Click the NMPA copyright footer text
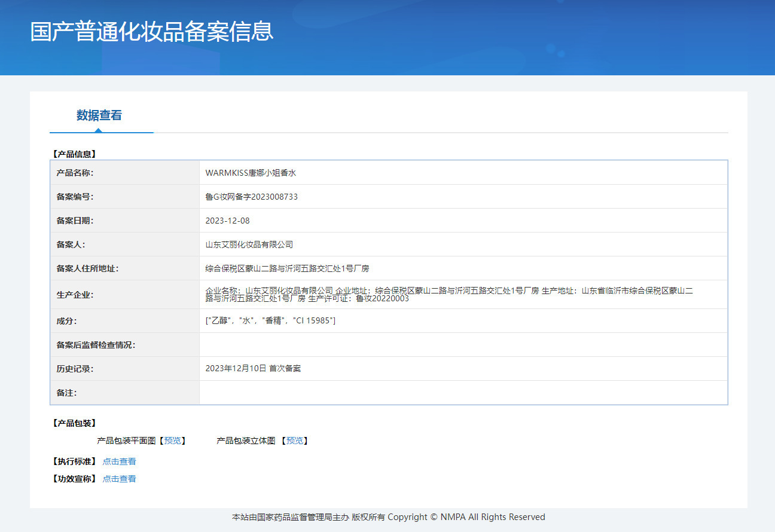 pyautogui.click(x=388, y=517)
